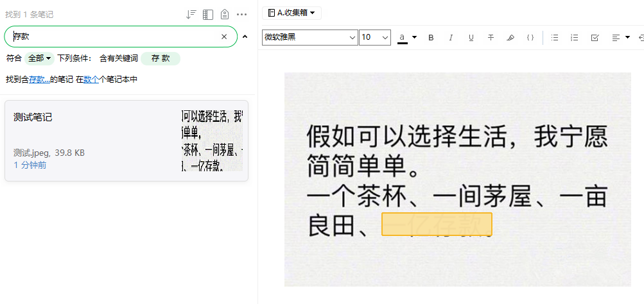644x304 pixels.
Task: Open the font size 10 dropdown
Action: tap(375, 38)
